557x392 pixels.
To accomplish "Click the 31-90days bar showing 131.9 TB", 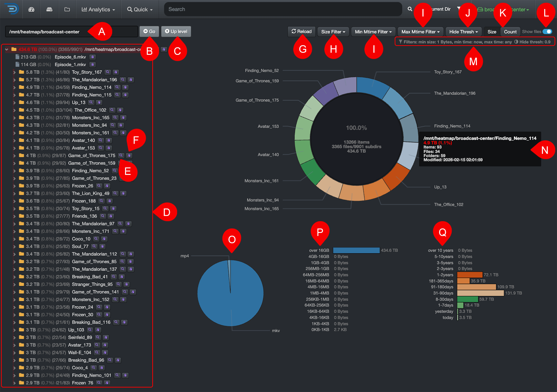I will [x=480, y=293].
